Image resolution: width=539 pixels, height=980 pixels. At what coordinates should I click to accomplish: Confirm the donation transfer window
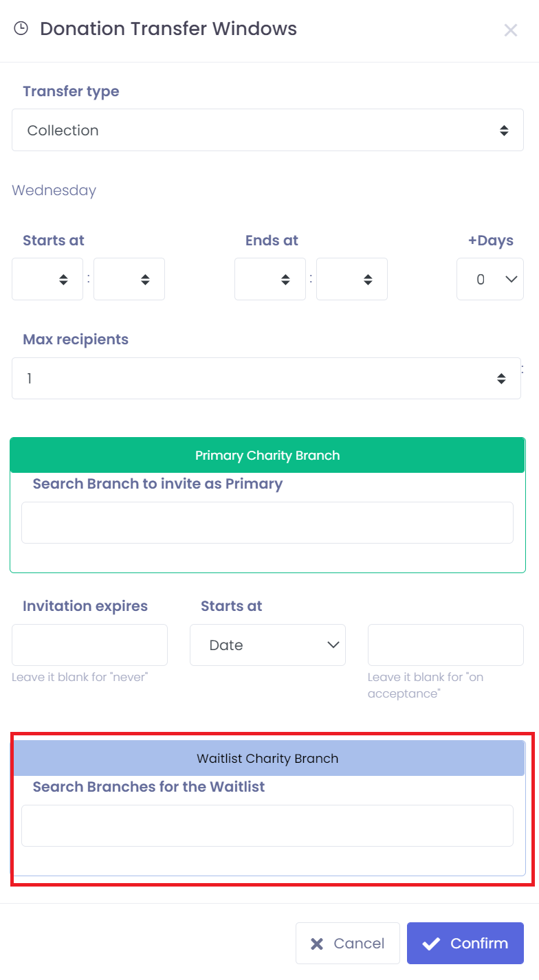click(x=465, y=944)
